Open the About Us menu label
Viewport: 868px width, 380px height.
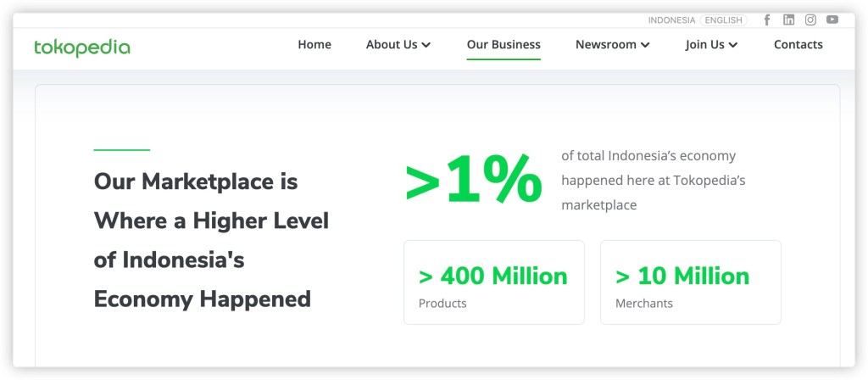[x=392, y=45]
